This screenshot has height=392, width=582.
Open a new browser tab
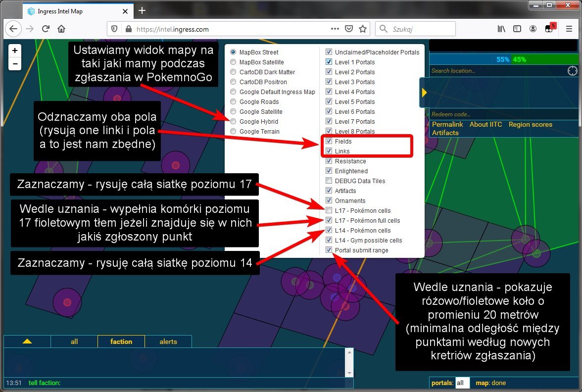[x=142, y=11]
